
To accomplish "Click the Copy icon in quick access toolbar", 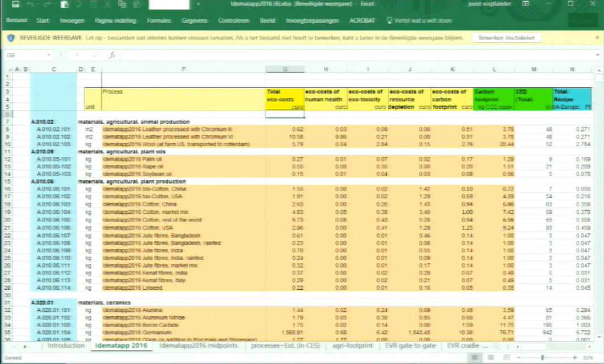I will click(x=122, y=4).
